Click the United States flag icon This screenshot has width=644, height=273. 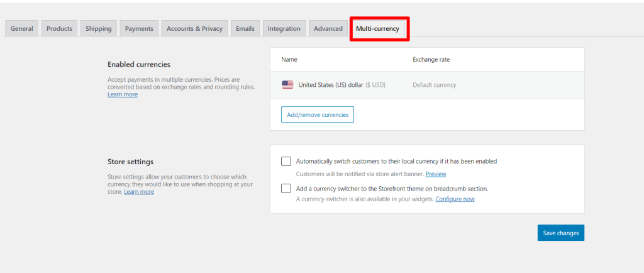tap(287, 85)
